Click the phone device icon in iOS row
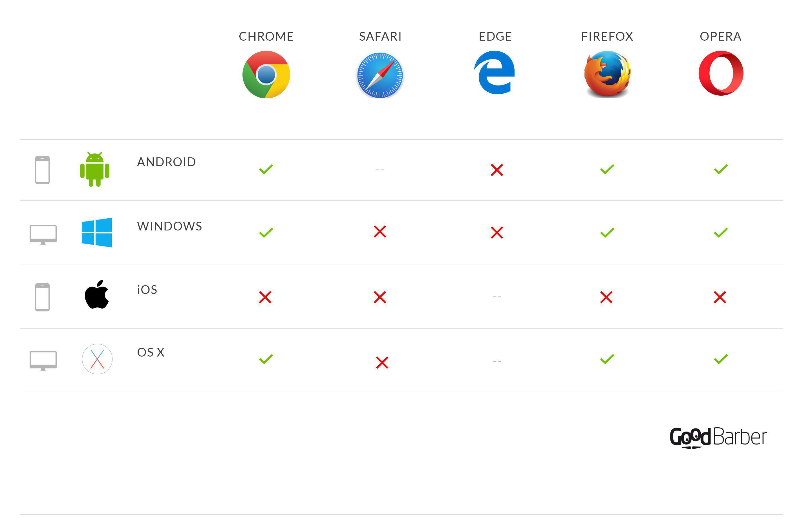Viewport: 812px width, 521px height. pyautogui.click(x=43, y=297)
